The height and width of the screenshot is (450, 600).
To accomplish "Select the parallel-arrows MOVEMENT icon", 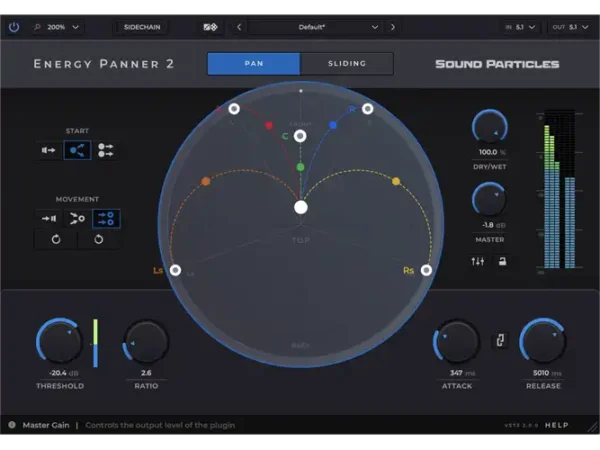I will (106, 218).
